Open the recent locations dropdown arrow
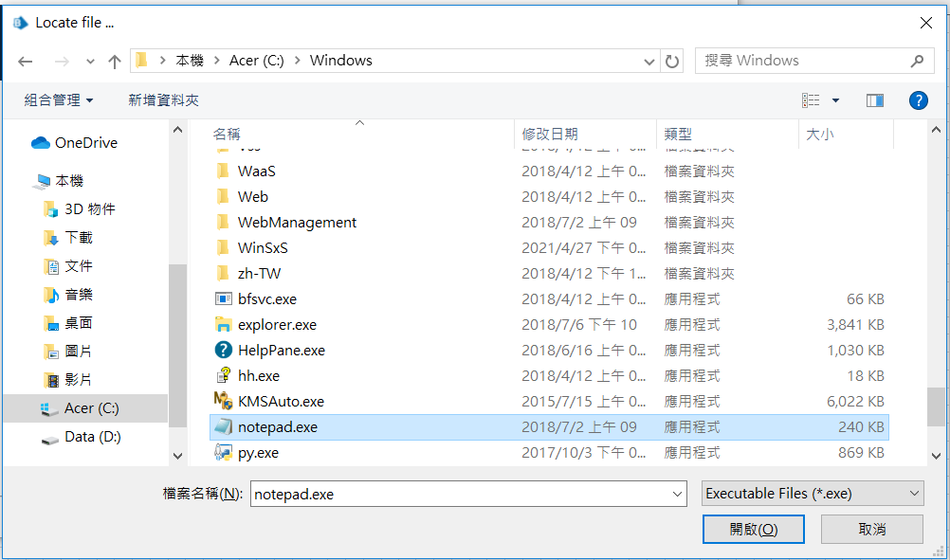Screen dimensions: 950x560 pos(90,62)
